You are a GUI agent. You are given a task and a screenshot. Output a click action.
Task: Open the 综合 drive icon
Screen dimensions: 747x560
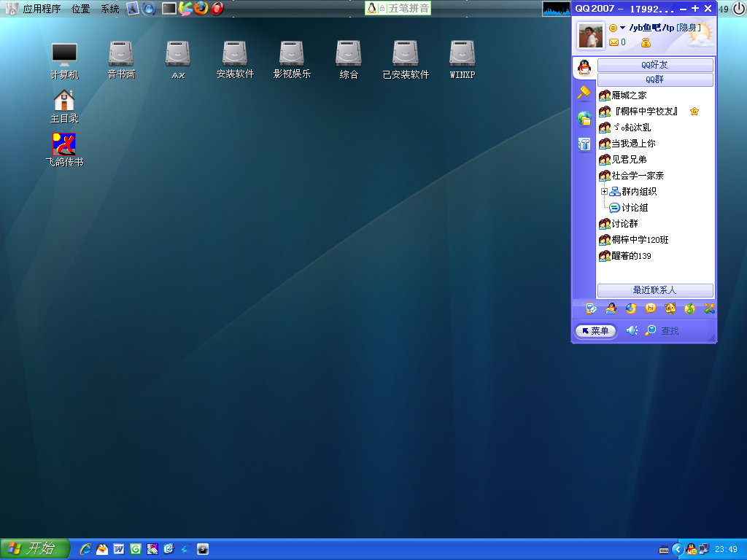point(348,60)
